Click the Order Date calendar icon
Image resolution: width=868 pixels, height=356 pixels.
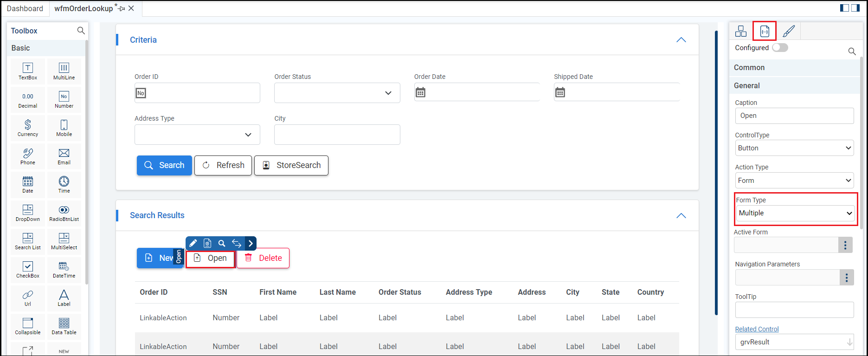point(420,92)
